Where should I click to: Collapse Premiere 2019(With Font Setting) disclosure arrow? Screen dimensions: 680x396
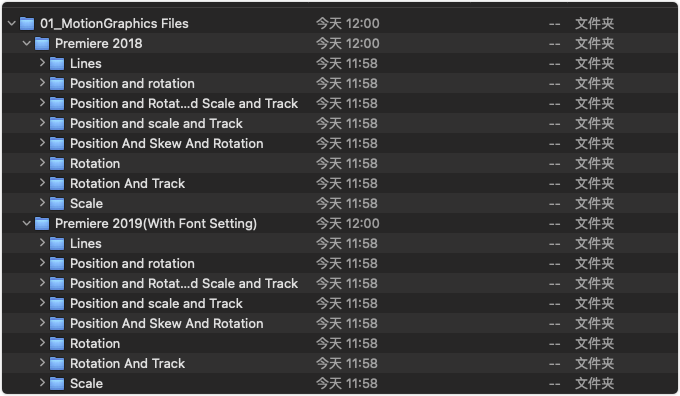coord(26,223)
